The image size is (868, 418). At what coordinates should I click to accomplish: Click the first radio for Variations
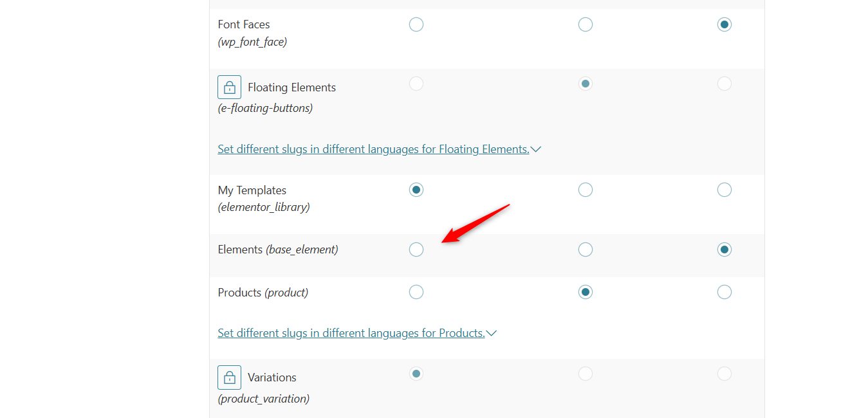coord(416,374)
